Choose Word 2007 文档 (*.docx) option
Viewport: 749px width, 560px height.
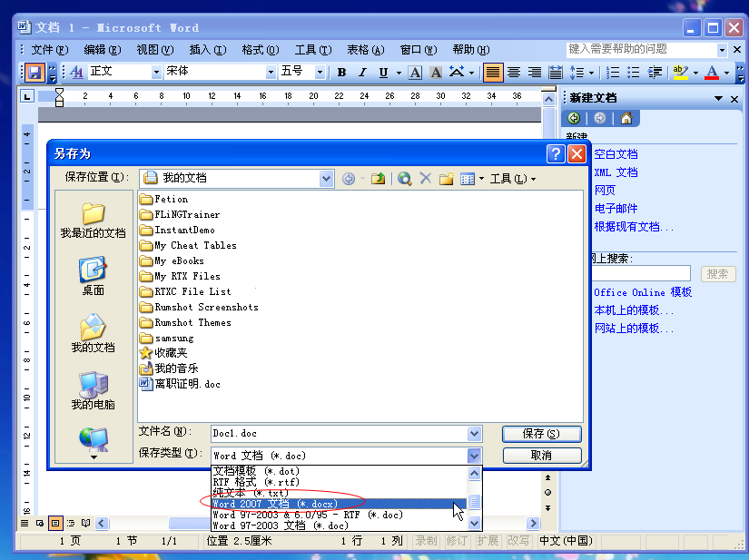tap(339, 504)
